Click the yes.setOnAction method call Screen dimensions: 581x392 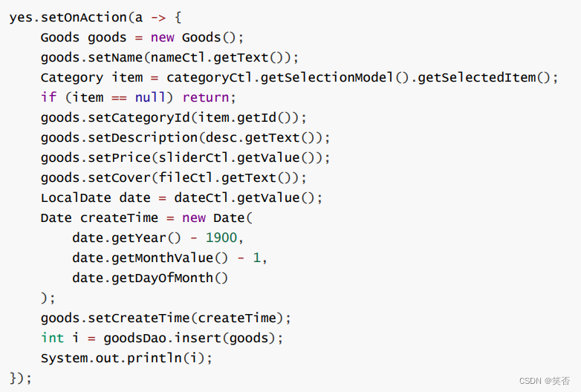68,18
